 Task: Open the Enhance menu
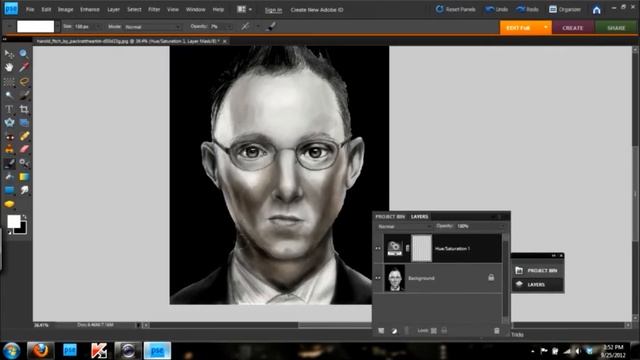tap(90, 9)
